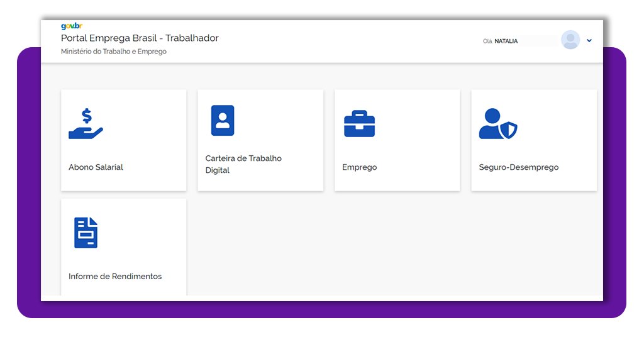The width and height of the screenshot is (644, 337).
Task: Open the Carteira de Trabalho Digital label
Action: point(243,164)
